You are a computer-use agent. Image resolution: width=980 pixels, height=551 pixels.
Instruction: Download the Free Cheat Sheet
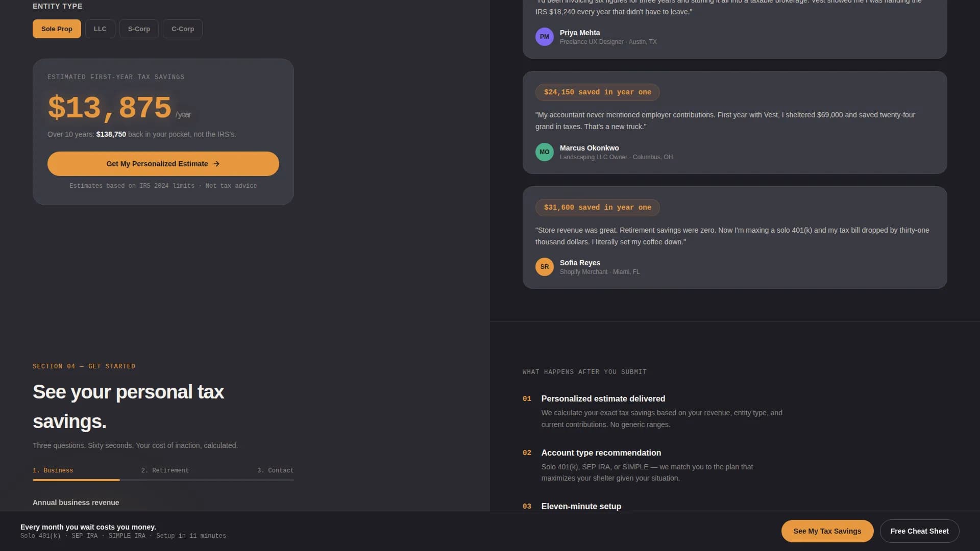point(919,531)
